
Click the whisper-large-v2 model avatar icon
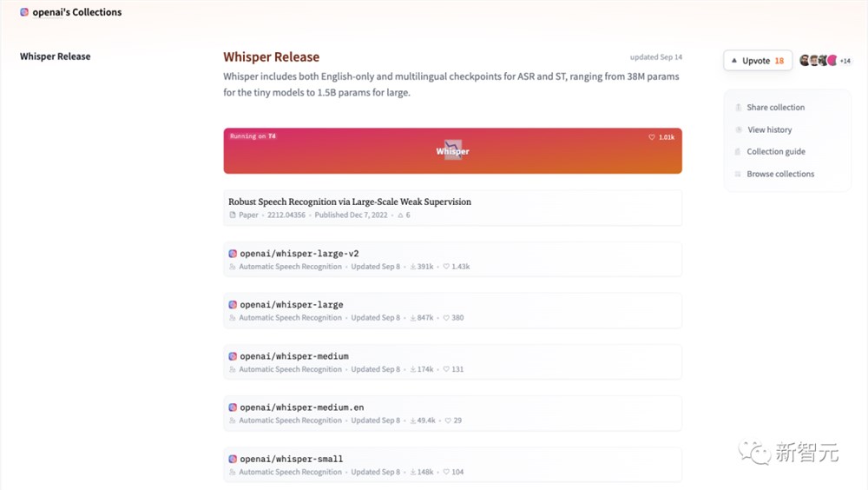pos(233,254)
